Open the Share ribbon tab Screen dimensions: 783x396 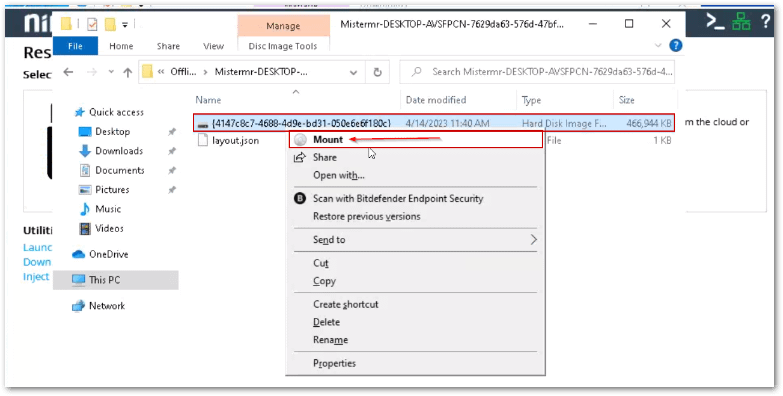coord(168,46)
